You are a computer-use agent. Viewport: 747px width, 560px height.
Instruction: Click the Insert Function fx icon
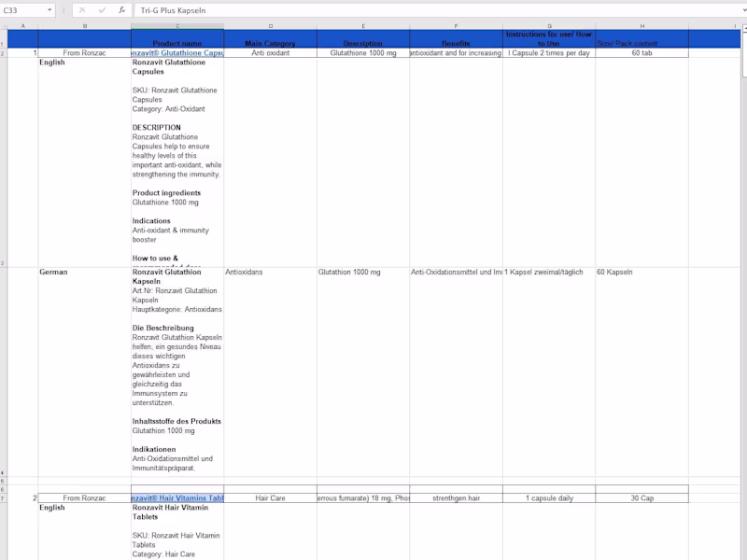122,10
